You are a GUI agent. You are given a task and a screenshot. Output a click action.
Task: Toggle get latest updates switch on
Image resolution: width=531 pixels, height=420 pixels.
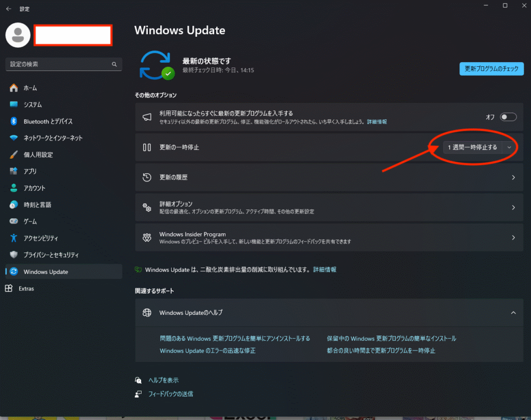click(x=508, y=117)
